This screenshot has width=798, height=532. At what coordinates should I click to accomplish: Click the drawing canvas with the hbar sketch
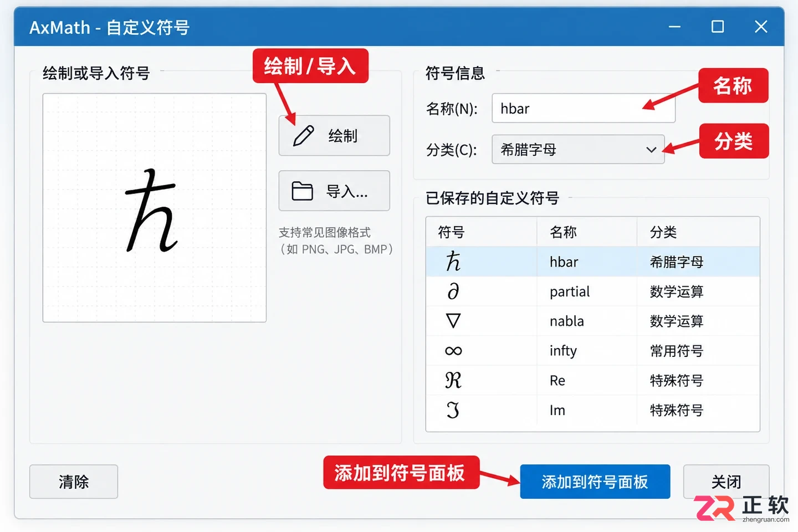click(x=155, y=208)
